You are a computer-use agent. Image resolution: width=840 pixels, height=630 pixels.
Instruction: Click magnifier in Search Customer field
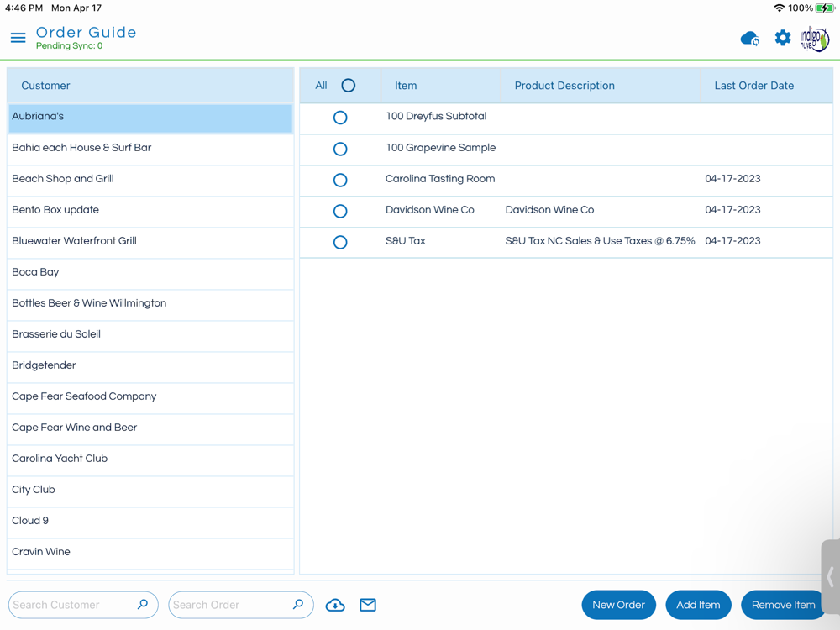pyautogui.click(x=143, y=604)
